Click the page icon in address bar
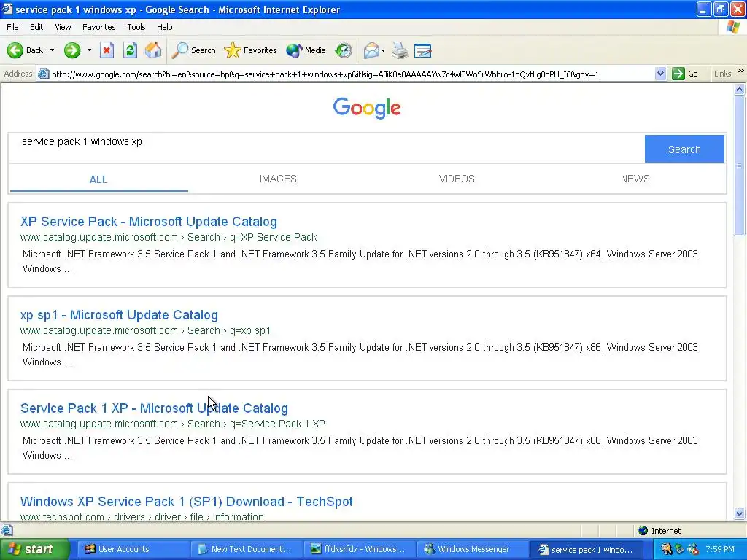747x560 pixels. pyautogui.click(x=43, y=74)
